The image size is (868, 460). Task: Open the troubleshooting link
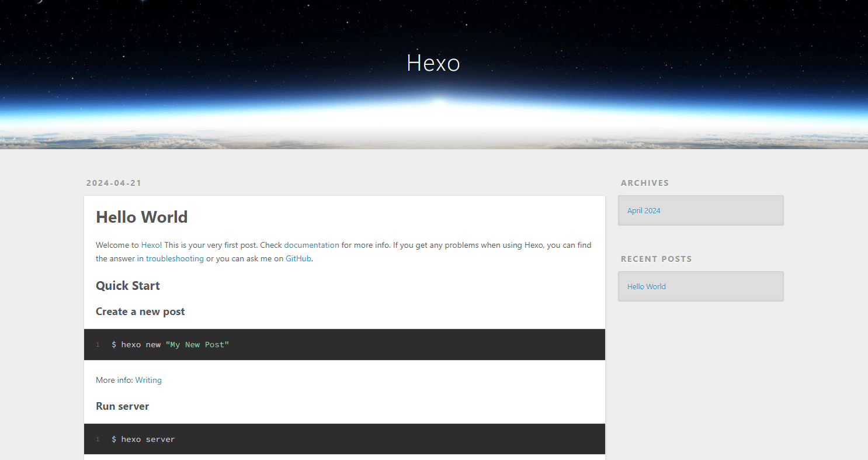coord(175,258)
